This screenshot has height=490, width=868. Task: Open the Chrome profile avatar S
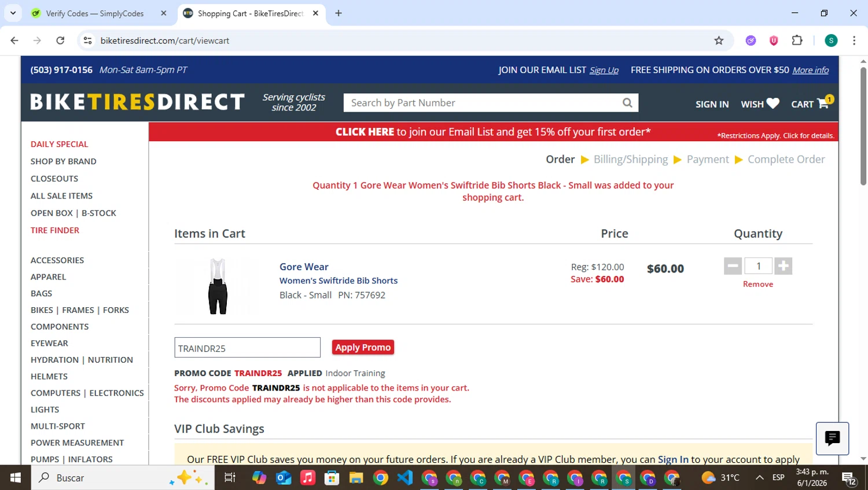831,40
